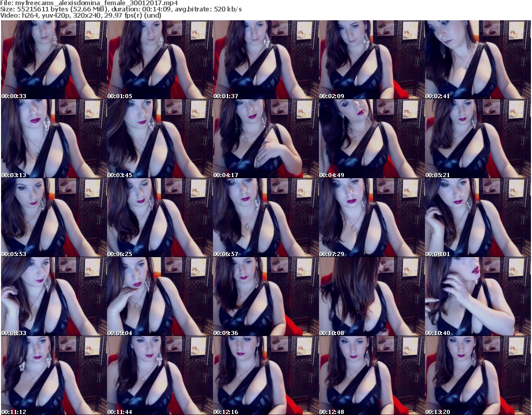
Task: View the frame stamped 00:11:44
Action: [160, 376]
